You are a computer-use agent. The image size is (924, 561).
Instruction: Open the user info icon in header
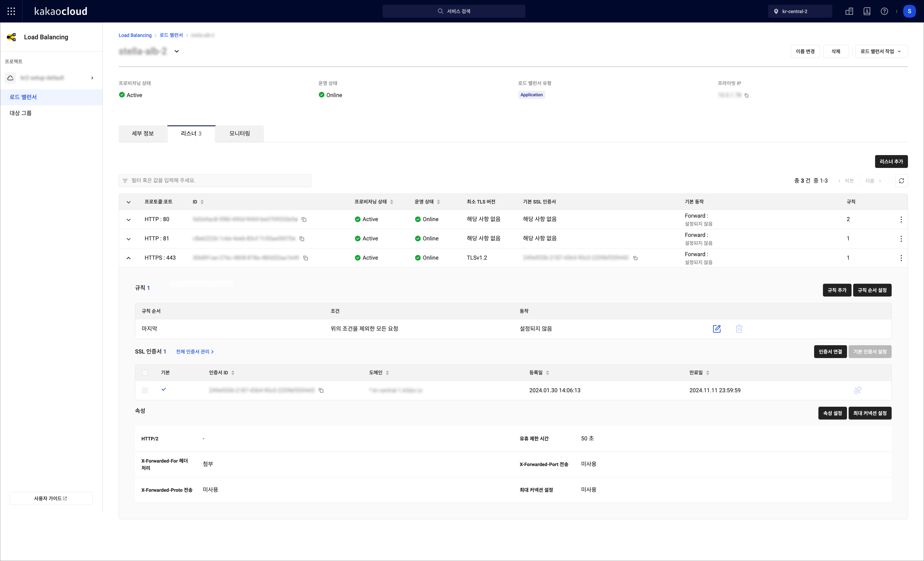(867, 11)
